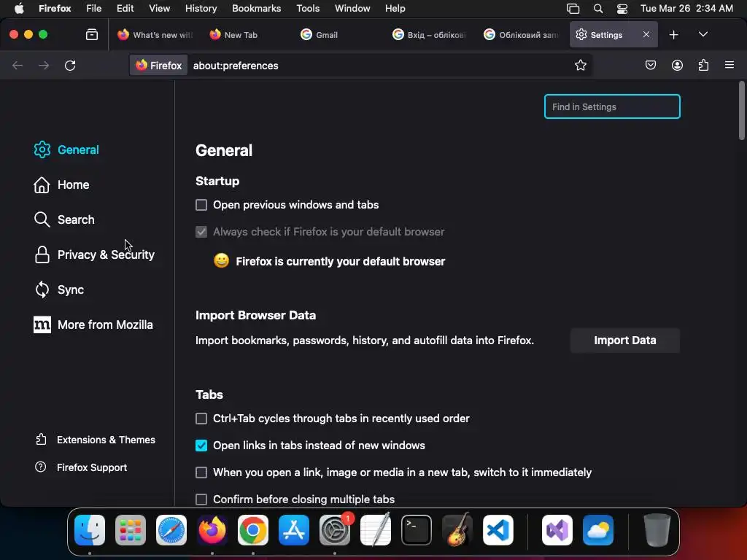Bookmark this page with the star icon
The image size is (747, 560).
pyautogui.click(x=580, y=65)
